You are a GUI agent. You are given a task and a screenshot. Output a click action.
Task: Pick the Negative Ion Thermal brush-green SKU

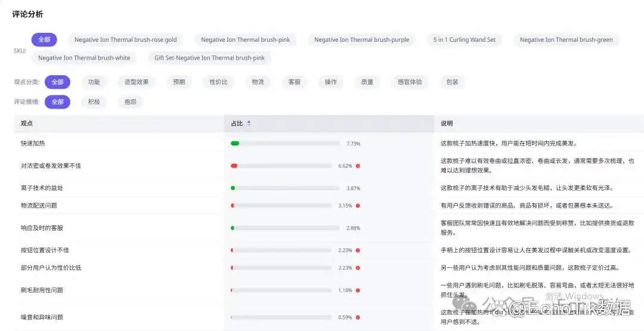click(x=566, y=40)
